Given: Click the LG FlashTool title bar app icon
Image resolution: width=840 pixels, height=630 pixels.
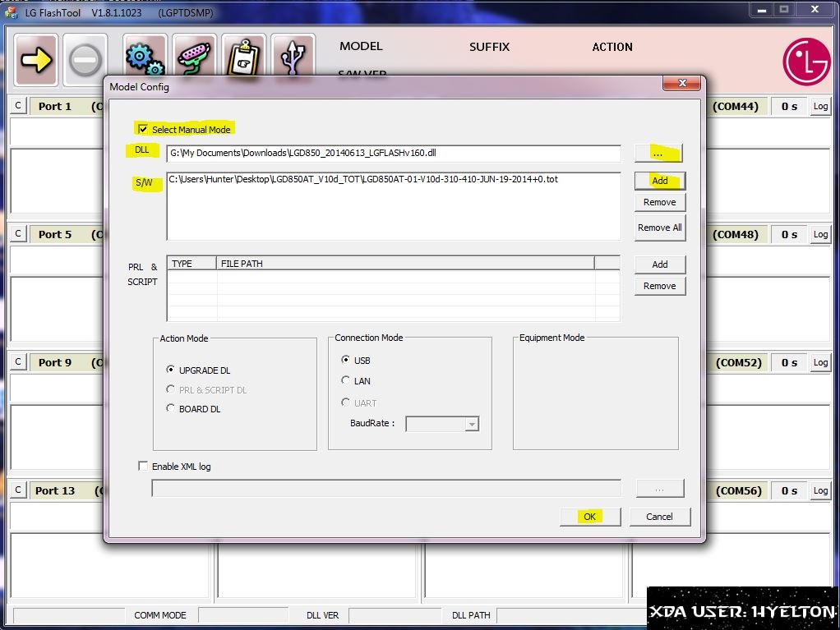Looking at the screenshot, I should (x=12, y=12).
